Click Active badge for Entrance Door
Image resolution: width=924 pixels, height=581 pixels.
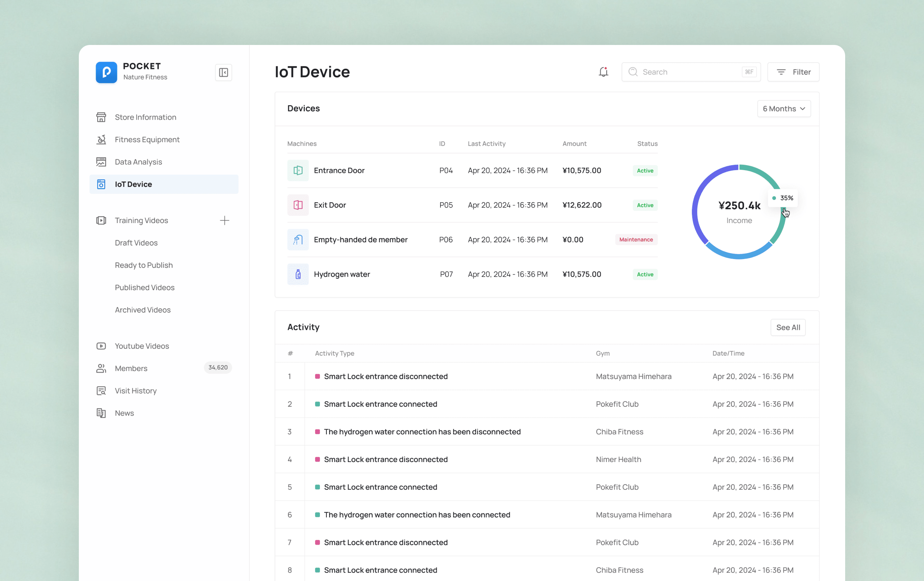click(x=645, y=170)
